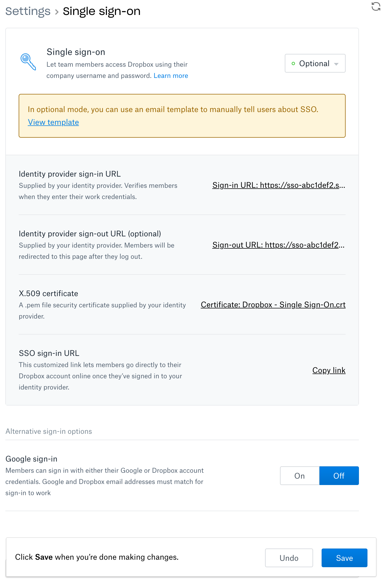The height and width of the screenshot is (588, 384).
Task: Open the identity provider Sign-in URL link
Action: pyautogui.click(x=279, y=185)
